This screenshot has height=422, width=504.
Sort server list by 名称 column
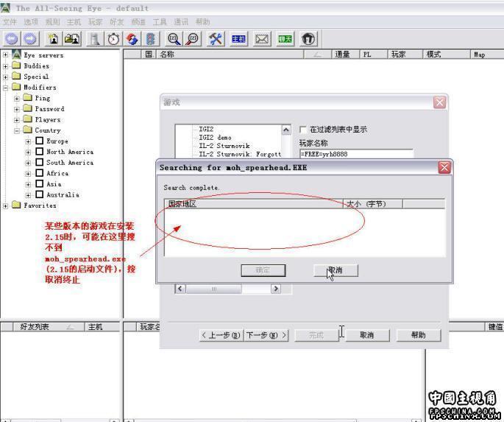pos(230,54)
